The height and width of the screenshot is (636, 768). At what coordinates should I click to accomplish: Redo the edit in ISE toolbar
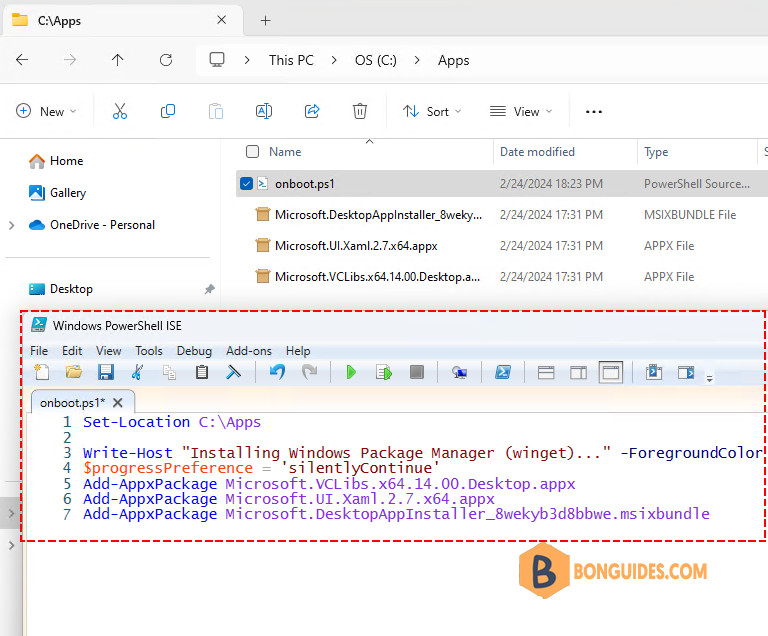pos(310,372)
